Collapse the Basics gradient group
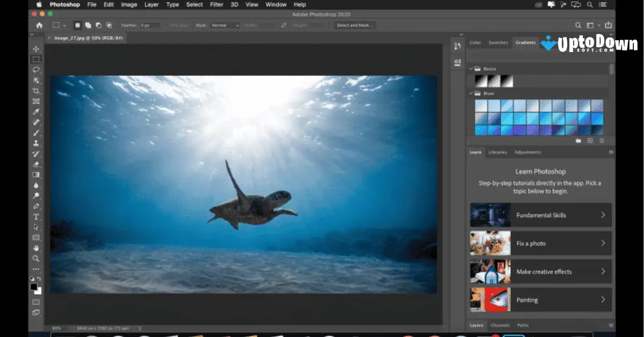Image resolution: width=644 pixels, height=337 pixels. pyautogui.click(x=471, y=69)
